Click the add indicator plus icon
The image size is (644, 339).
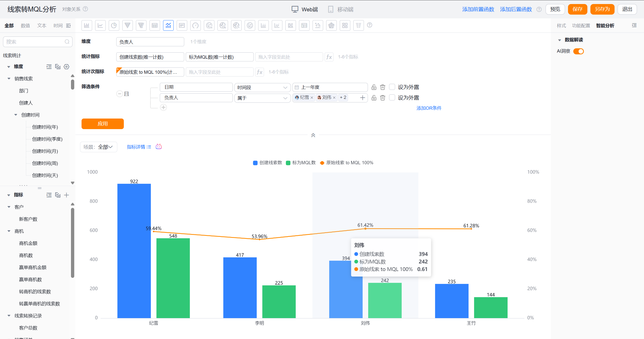click(66, 195)
